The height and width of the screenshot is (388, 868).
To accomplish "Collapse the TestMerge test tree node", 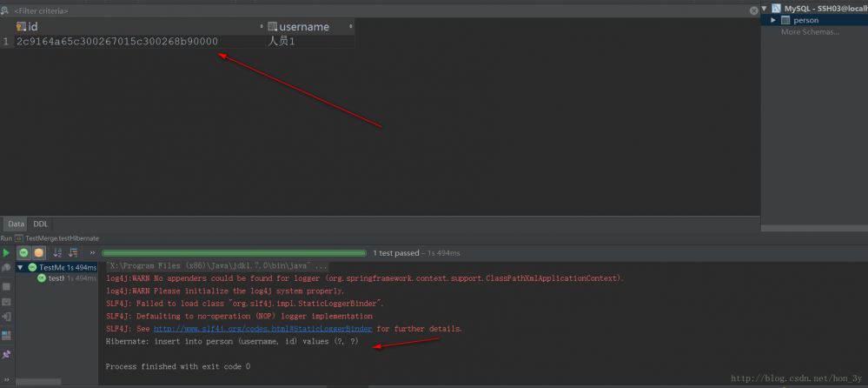I will 20,267.
